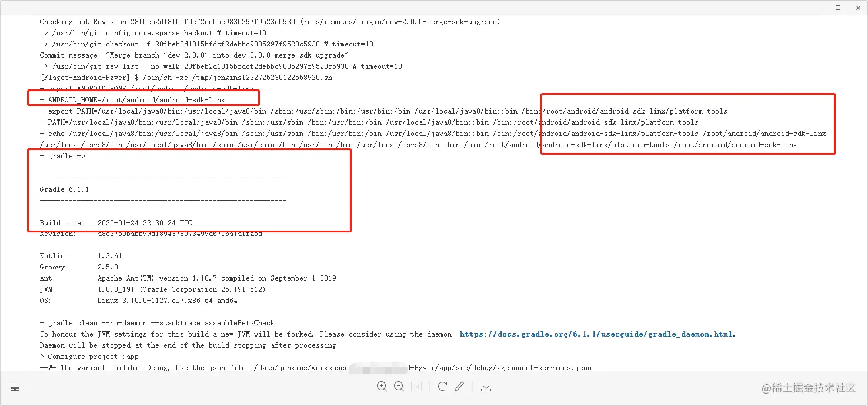Click the 'Commit message' line

[194, 55]
